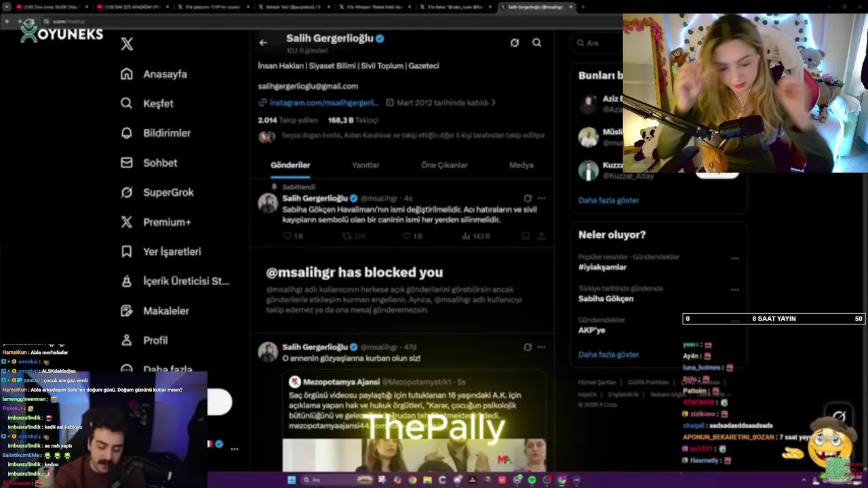Click the Anasayfa house icon
The width and height of the screenshot is (868, 488).
[127, 74]
